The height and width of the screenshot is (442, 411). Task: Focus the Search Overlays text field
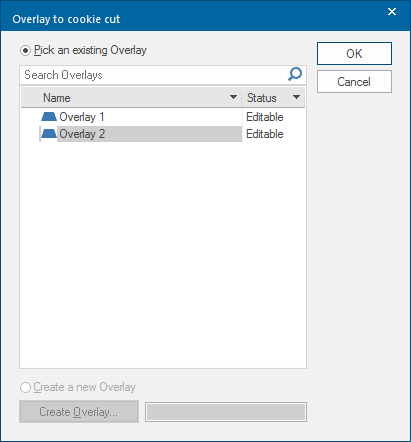[153, 75]
